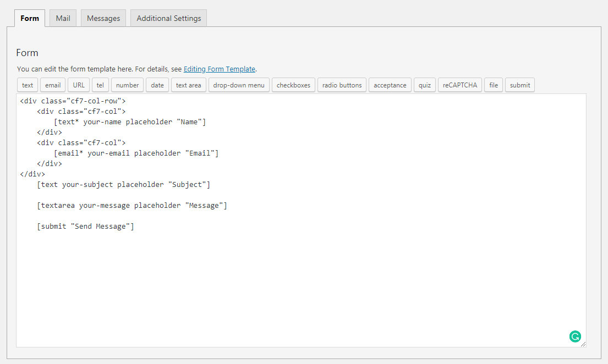Click the date tag button

(x=157, y=85)
